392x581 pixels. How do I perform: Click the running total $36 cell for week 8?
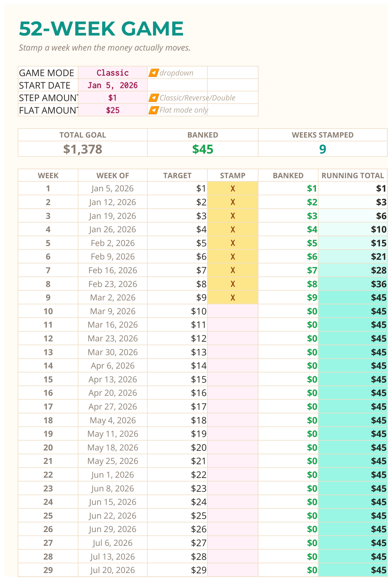pyautogui.click(x=353, y=284)
